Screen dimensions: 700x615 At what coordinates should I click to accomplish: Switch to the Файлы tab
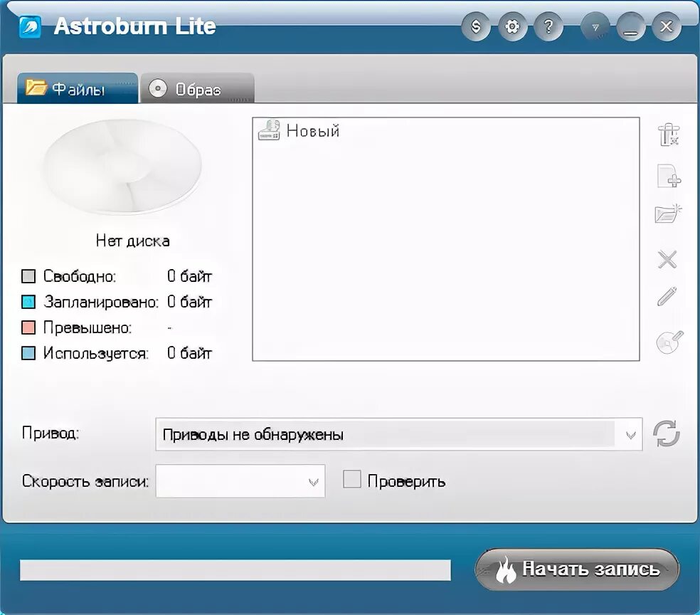tap(78, 88)
